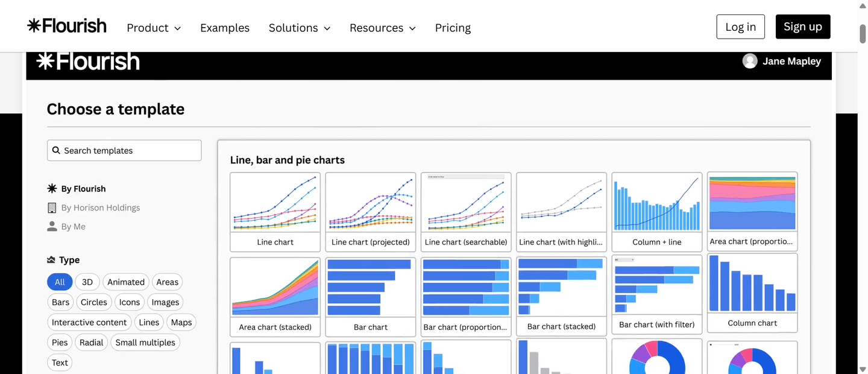
Task: Click the chart icon beside Type heading
Action: coord(51,260)
